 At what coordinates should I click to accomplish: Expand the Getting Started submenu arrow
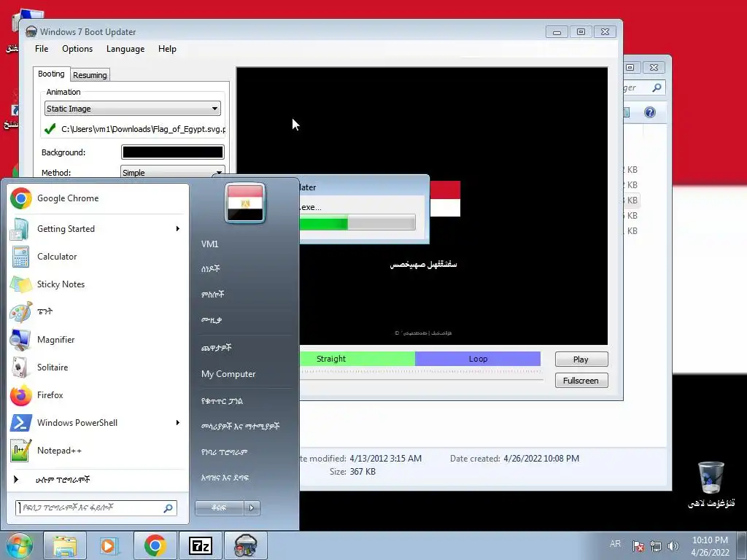[x=178, y=229]
